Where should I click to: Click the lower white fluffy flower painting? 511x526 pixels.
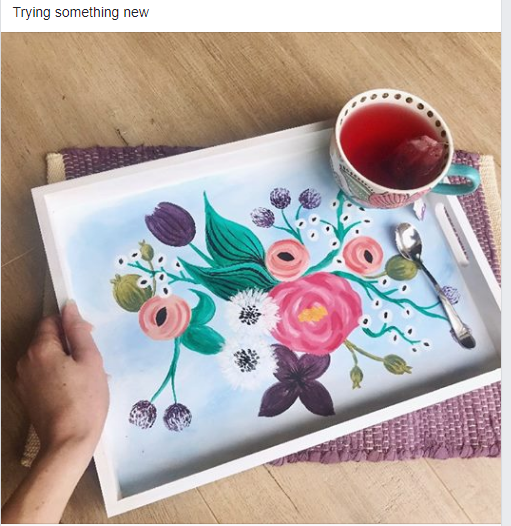point(245,362)
